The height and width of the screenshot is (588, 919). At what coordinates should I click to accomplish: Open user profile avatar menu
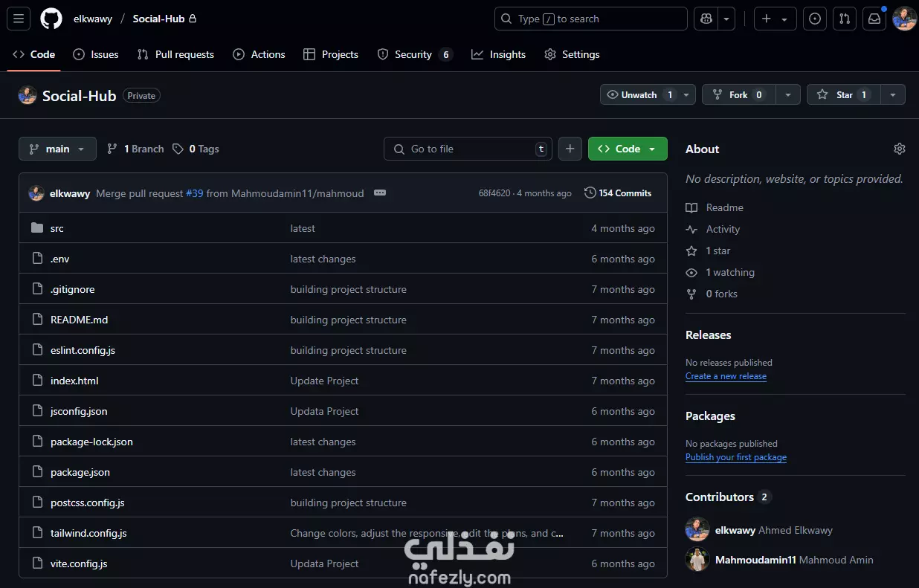coord(904,19)
